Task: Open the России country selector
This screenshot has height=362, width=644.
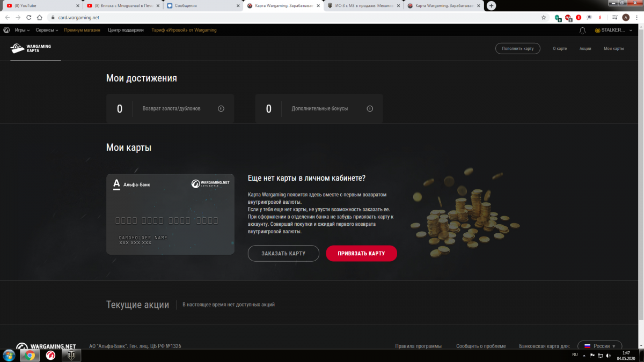Action: pyautogui.click(x=600, y=346)
